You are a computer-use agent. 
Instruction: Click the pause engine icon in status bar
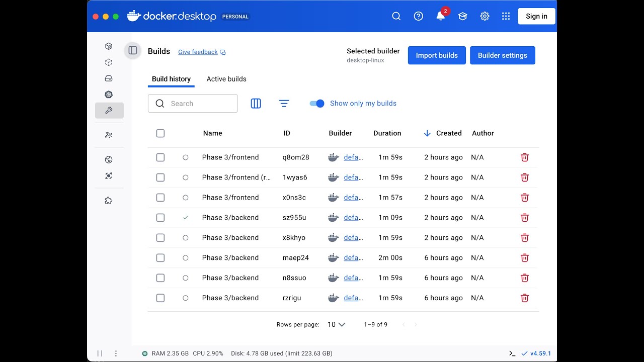pos(100,353)
